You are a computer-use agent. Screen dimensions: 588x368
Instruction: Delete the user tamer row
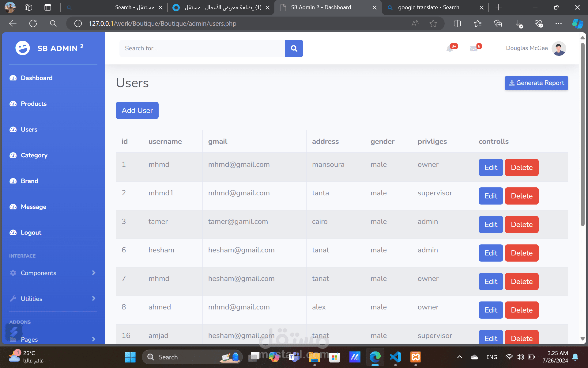[x=522, y=224]
